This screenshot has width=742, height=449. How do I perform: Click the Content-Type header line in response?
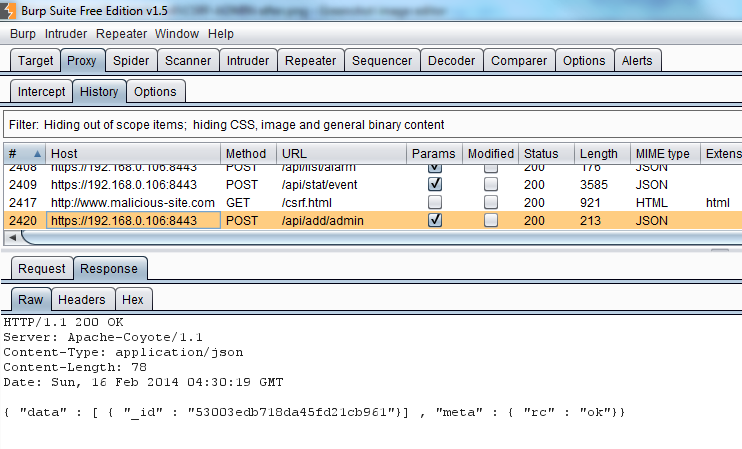point(123,352)
